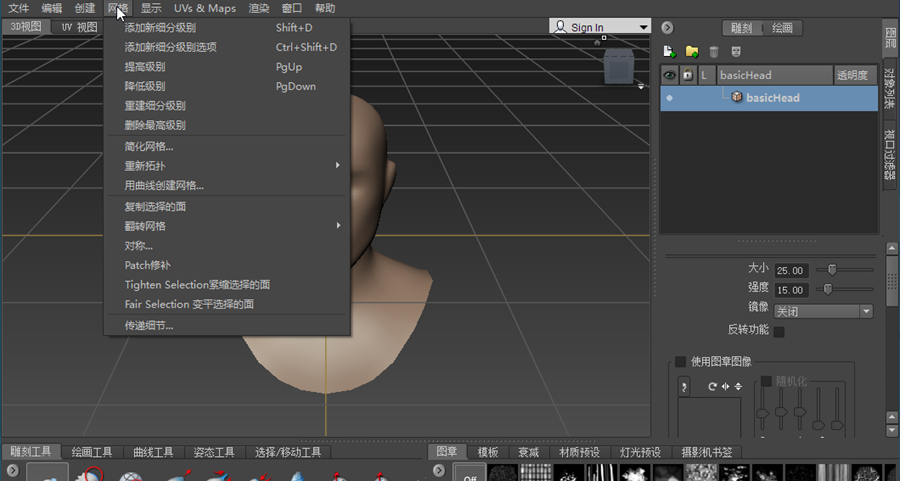Open the 视口过滤器 vertical tab
Image resolution: width=900 pixels, height=481 pixels.
coord(889,155)
